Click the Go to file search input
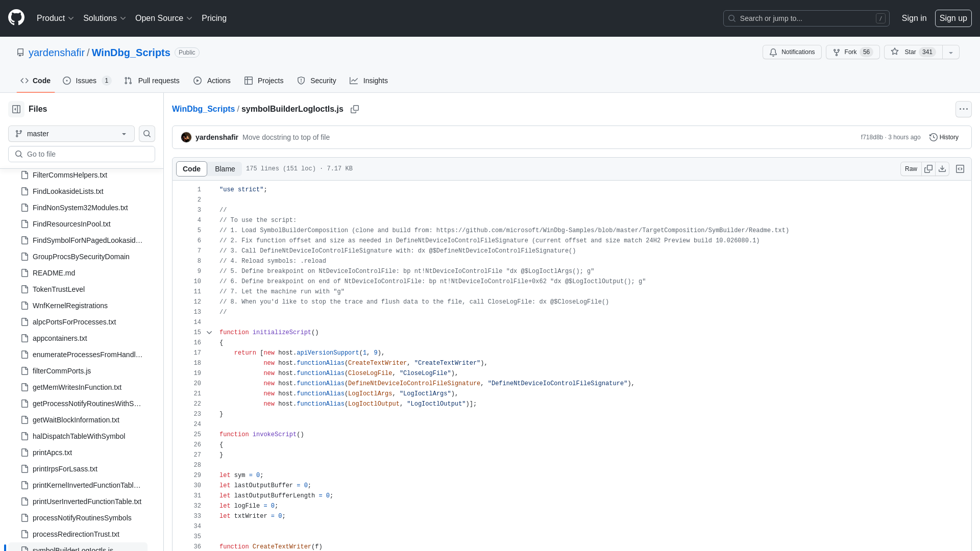980x551 pixels. click(82, 154)
